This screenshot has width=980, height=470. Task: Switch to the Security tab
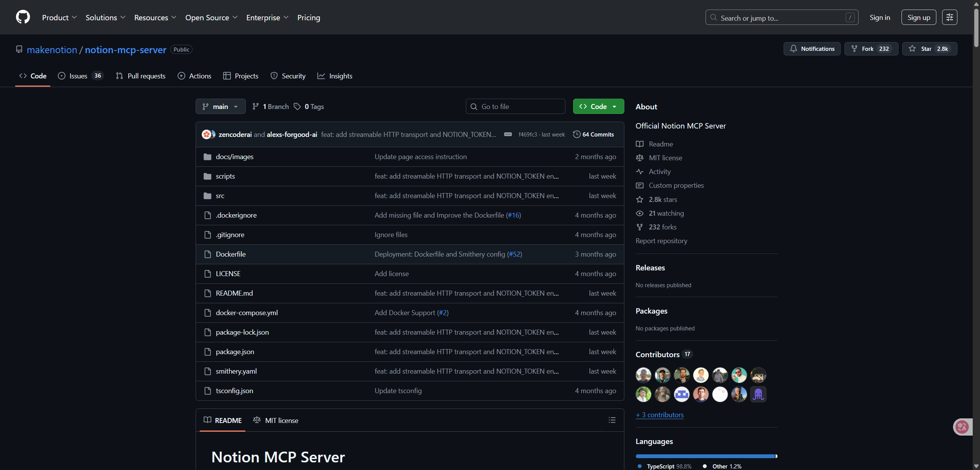point(288,76)
